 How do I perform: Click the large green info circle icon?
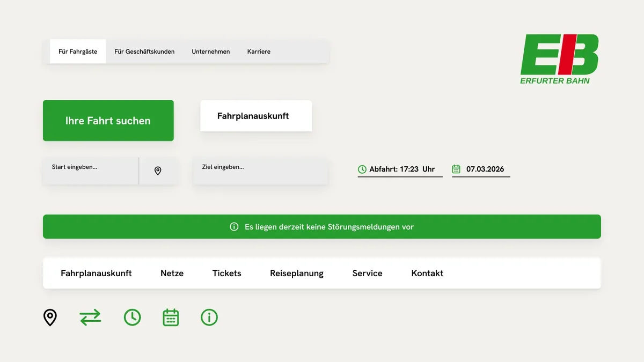[209, 317]
